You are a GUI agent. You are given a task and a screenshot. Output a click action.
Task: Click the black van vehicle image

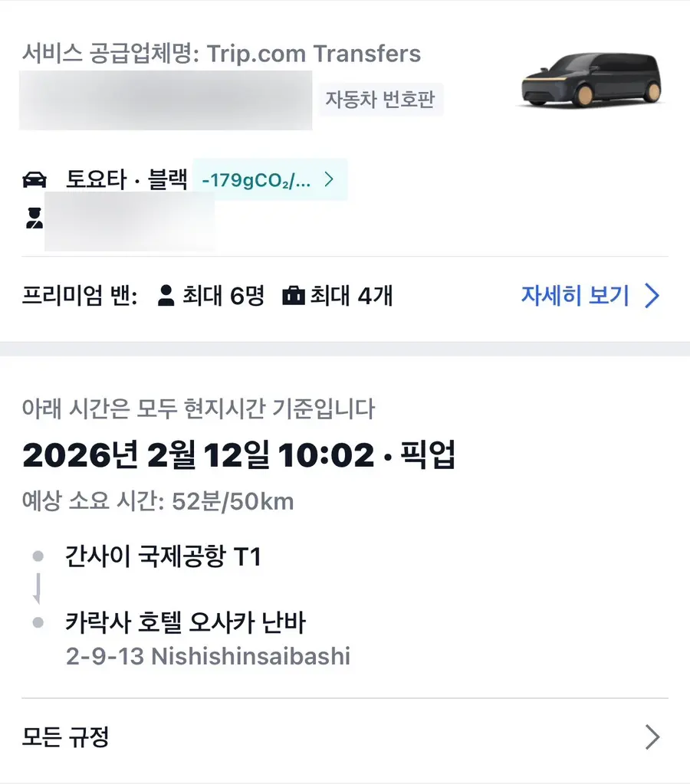point(591,80)
